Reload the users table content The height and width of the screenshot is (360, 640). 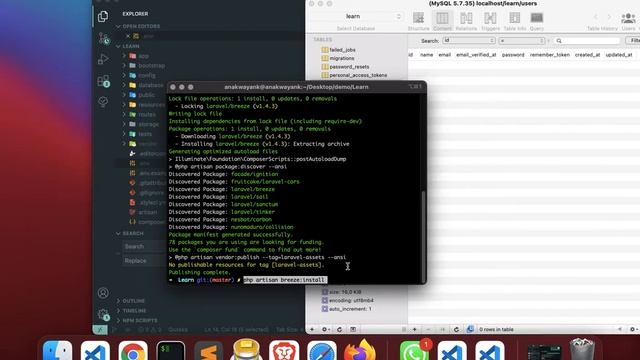point(456,329)
